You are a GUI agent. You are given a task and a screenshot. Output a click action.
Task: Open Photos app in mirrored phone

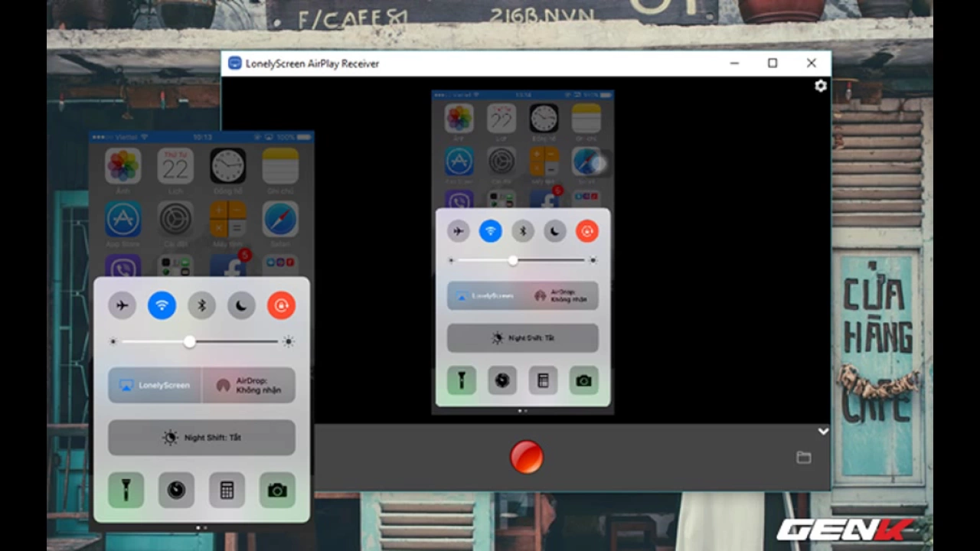coord(459,119)
